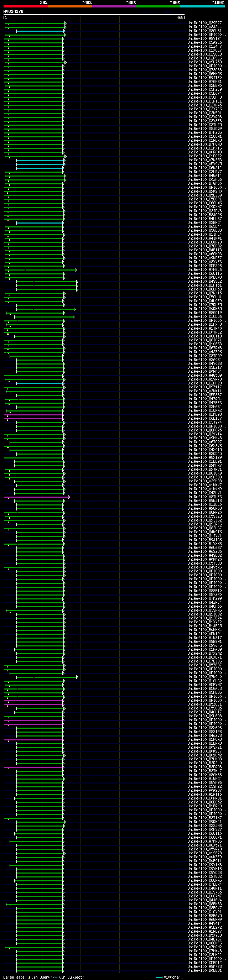Click the green alignment bar for UniRef100_A7HEL6
This screenshot has height=980, width=228.
click(x=40, y=270)
